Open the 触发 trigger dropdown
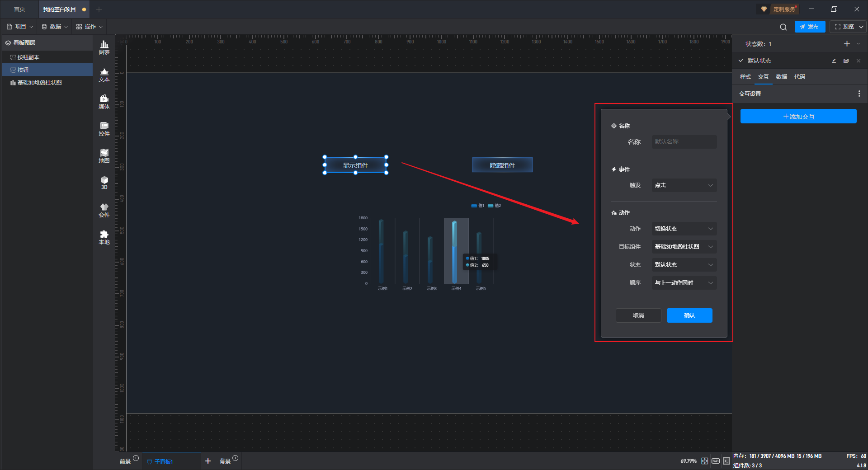The height and width of the screenshot is (470, 868). point(684,185)
